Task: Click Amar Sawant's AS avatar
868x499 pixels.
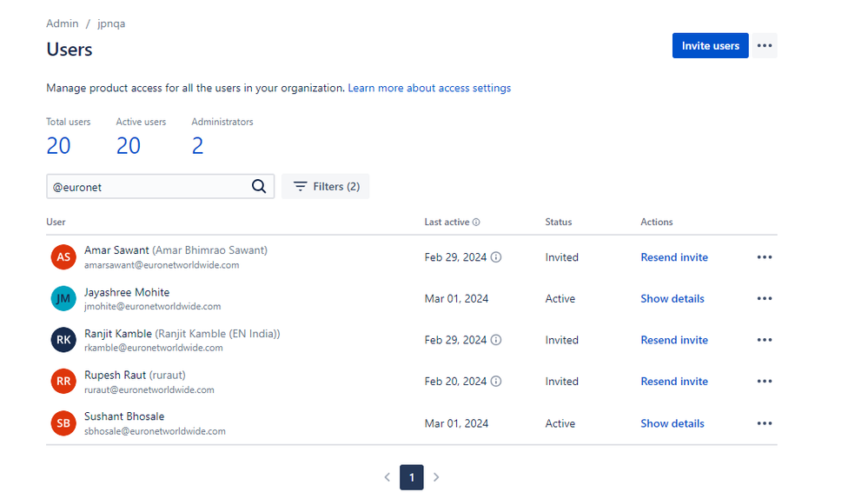Action: click(63, 257)
